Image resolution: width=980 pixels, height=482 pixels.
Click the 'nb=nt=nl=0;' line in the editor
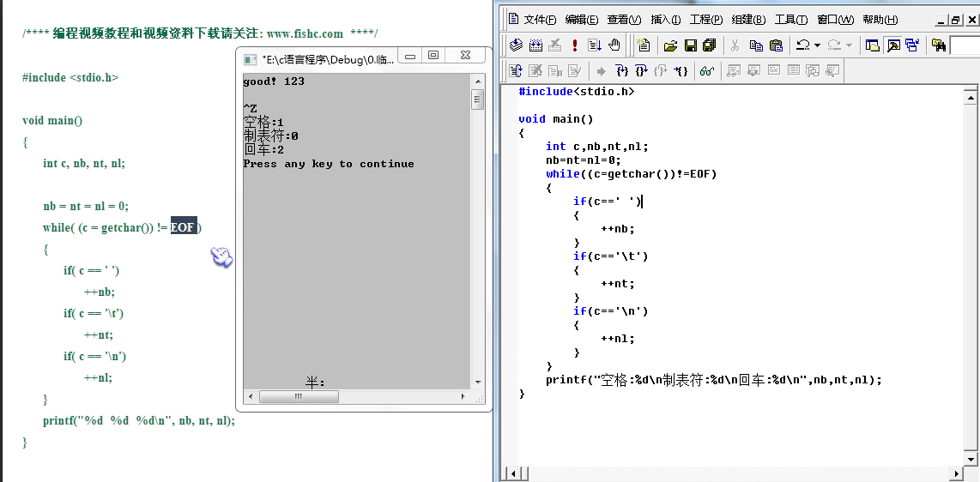[x=584, y=160]
